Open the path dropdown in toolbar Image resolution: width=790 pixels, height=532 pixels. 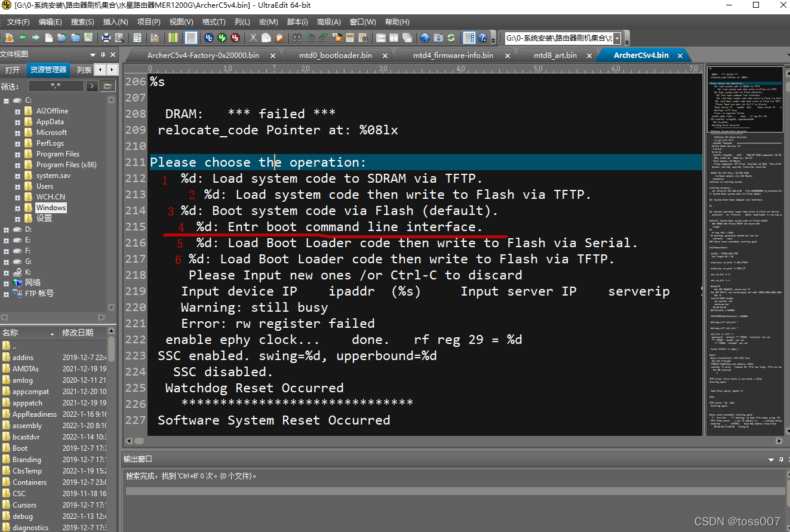(x=617, y=38)
